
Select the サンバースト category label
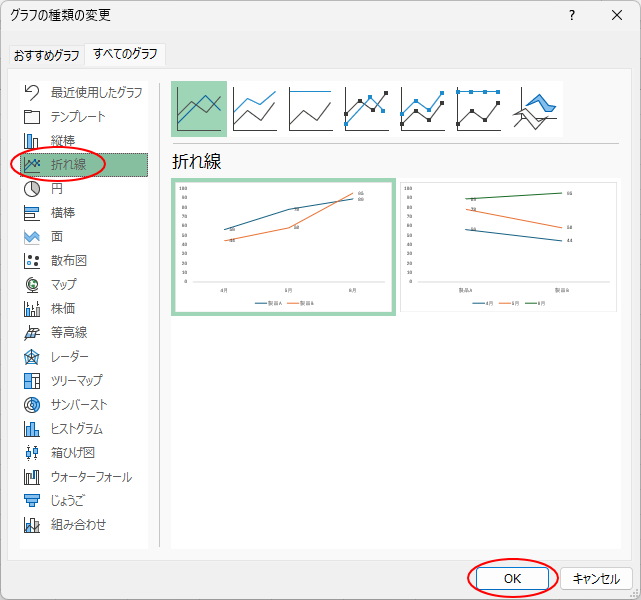click(x=79, y=405)
